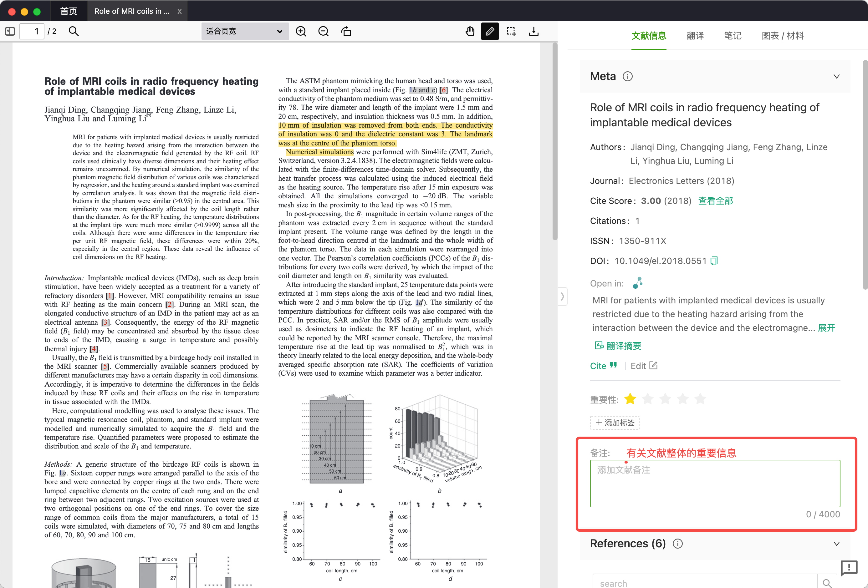The image size is (868, 588).
Task: Toggle the sidebar panel icon
Action: 10,31
